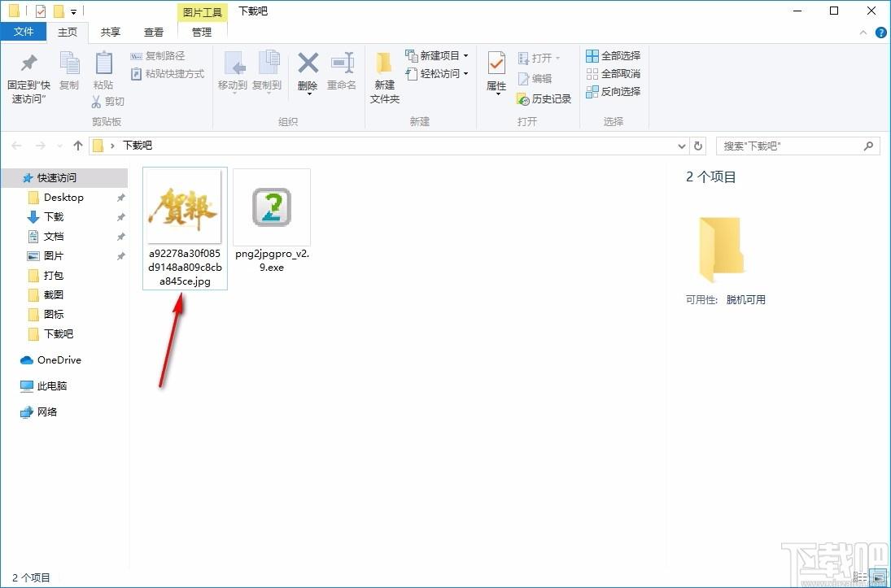Open Desktop in navigation pane

tap(63, 197)
